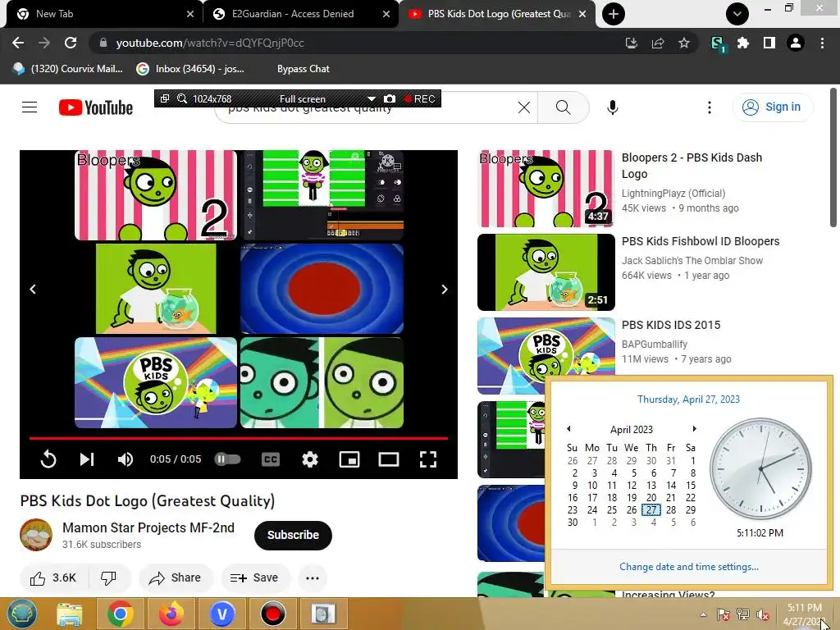840x630 pixels.
Task: Open the Chrome extensions puzzle icon
Action: click(x=743, y=43)
